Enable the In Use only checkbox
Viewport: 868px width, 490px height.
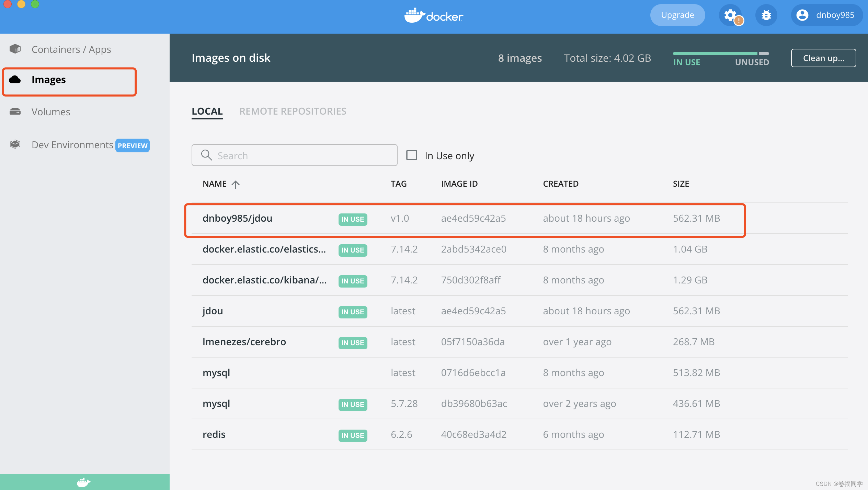[412, 155]
